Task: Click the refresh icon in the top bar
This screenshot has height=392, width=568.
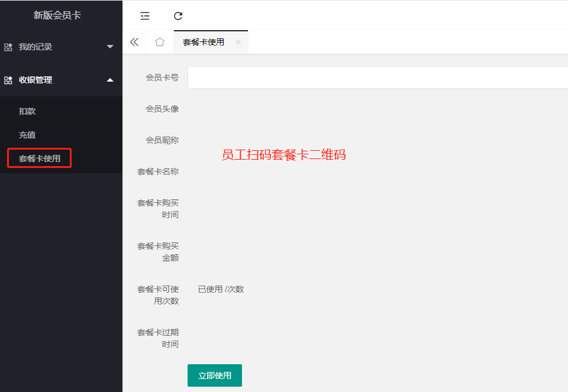Action: pyautogui.click(x=178, y=16)
